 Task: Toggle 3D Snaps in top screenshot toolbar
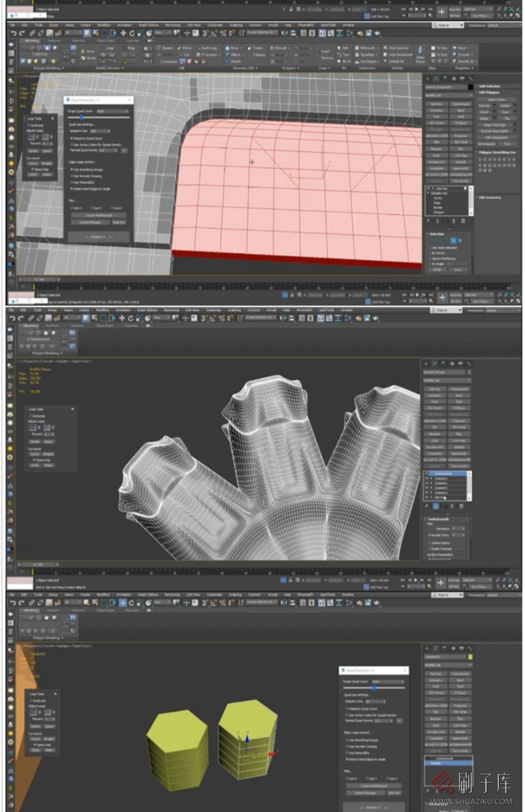click(205, 33)
